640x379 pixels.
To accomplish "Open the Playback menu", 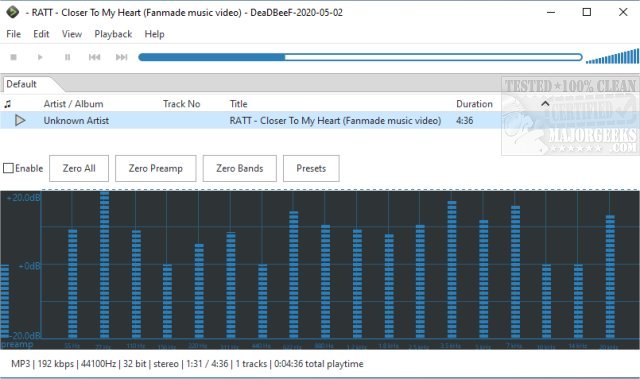I will [x=113, y=34].
